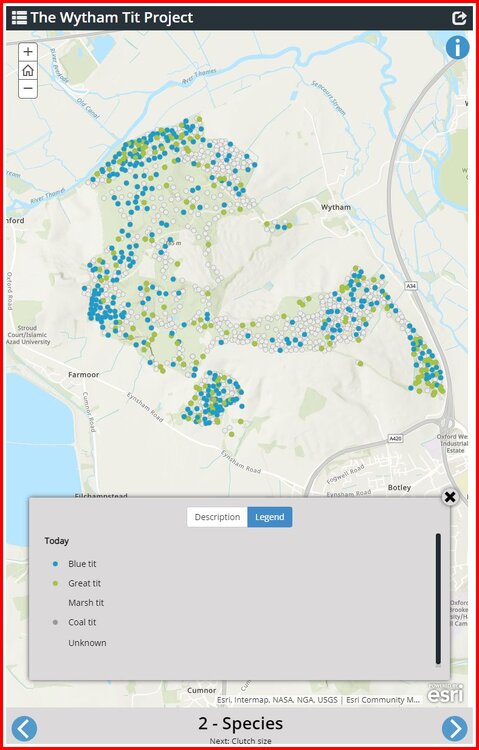The image size is (479, 750).
Task: Click the Great tit green legend dot
Action: click(55, 584)
